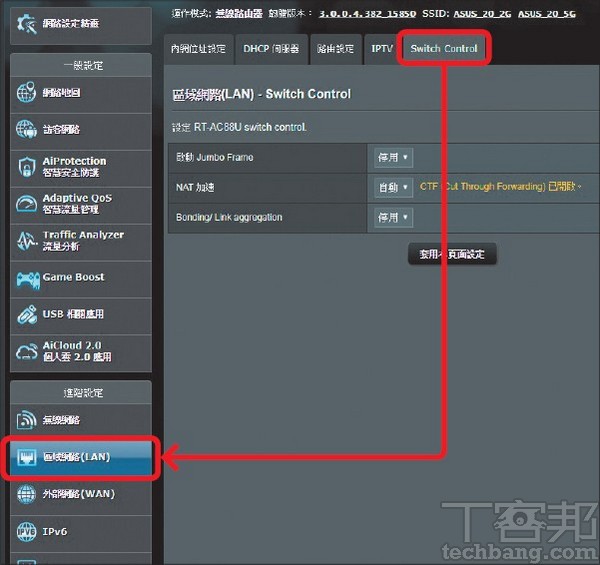The width and height of the screenshot is (600, 565).
Task: Click the apply settings (套用本頁面設定) button
Action: coord(452,255)
